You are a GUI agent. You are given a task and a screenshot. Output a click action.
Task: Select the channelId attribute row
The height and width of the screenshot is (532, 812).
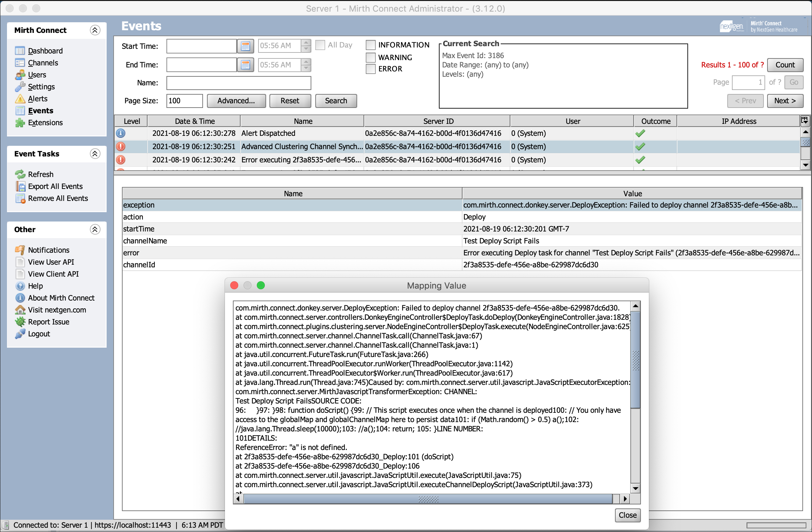pyautogui.click(x=462, y=265)
